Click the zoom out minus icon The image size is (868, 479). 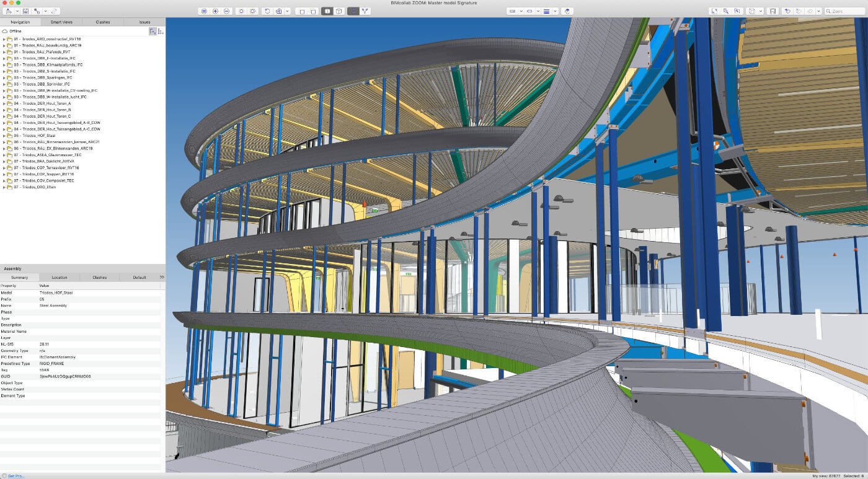(x=226, y=11)
